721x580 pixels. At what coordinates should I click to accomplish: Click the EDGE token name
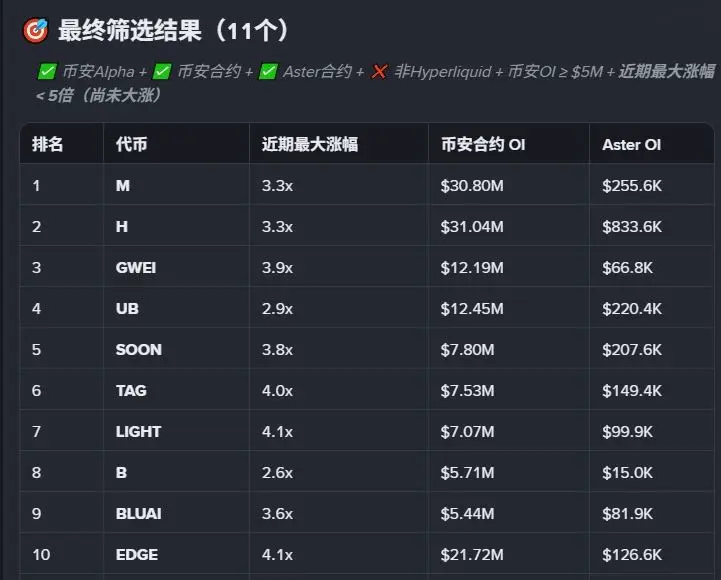pyautogui.click(x=137, y=555)
